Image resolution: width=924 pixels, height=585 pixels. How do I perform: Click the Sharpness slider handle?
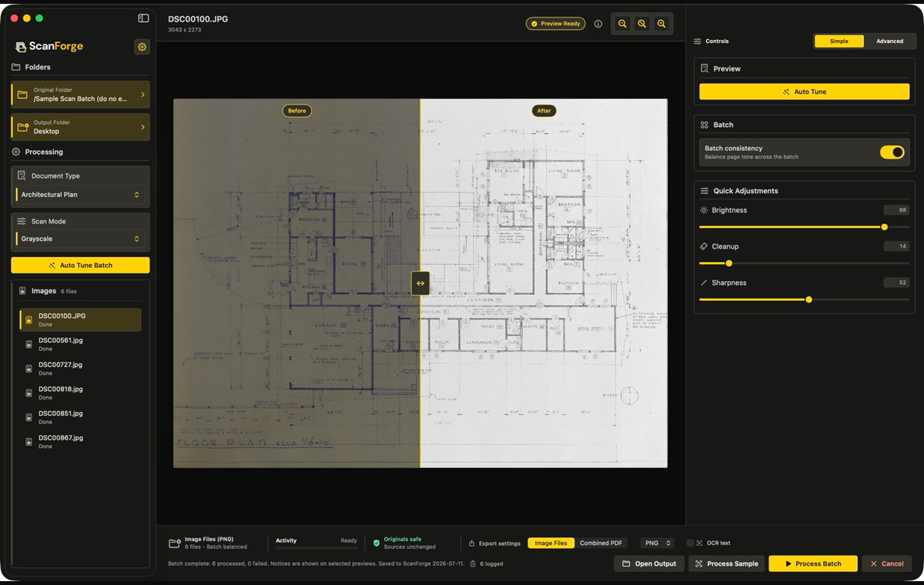[x=808, y=299]
